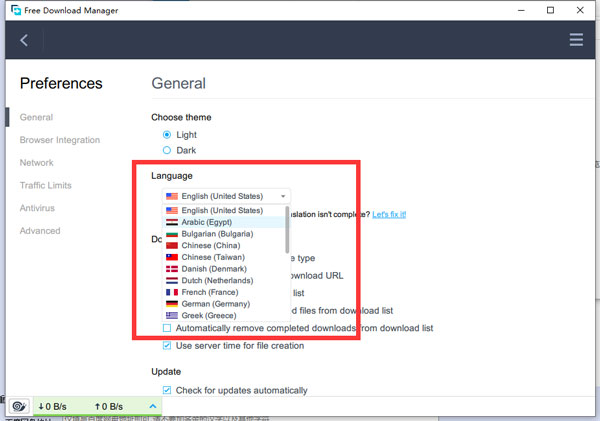Select the Dark theme radio button
Viewport: 600px width, 421px height.
pyautogui.click(x=167, y=150)
